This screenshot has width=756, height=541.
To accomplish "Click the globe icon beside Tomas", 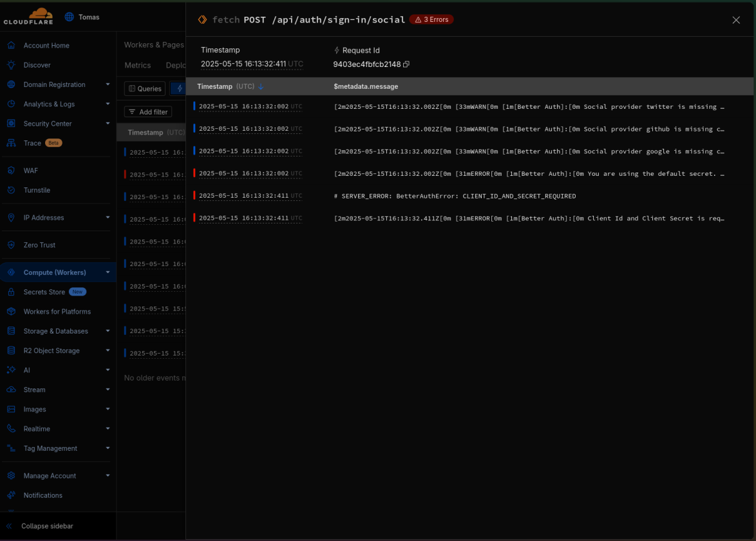I will pos(70,17).
